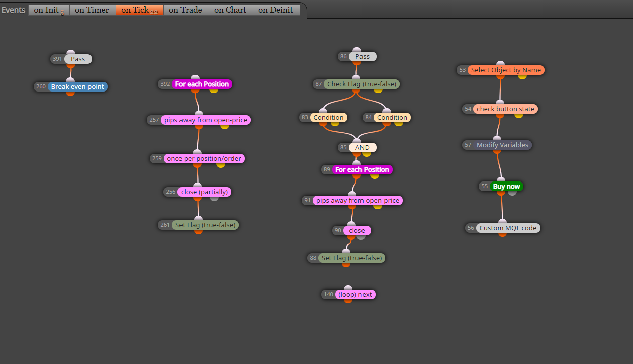
Task: Select Check Flag (true-false) block 87
Action: tap(361, 84)
